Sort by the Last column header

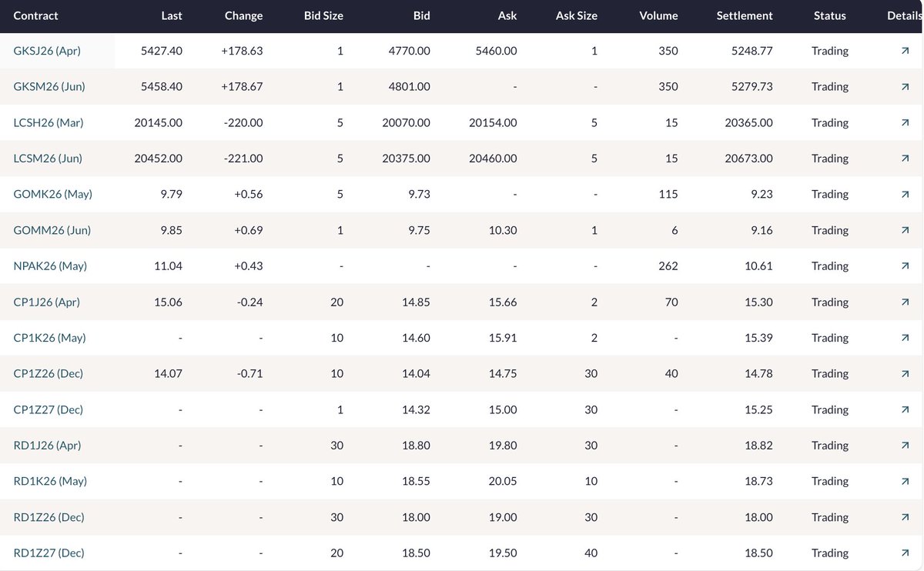click(172, 15)
